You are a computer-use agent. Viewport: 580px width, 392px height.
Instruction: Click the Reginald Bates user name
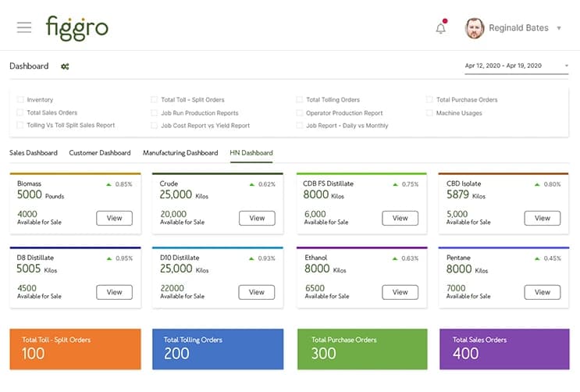pos(518,28)
